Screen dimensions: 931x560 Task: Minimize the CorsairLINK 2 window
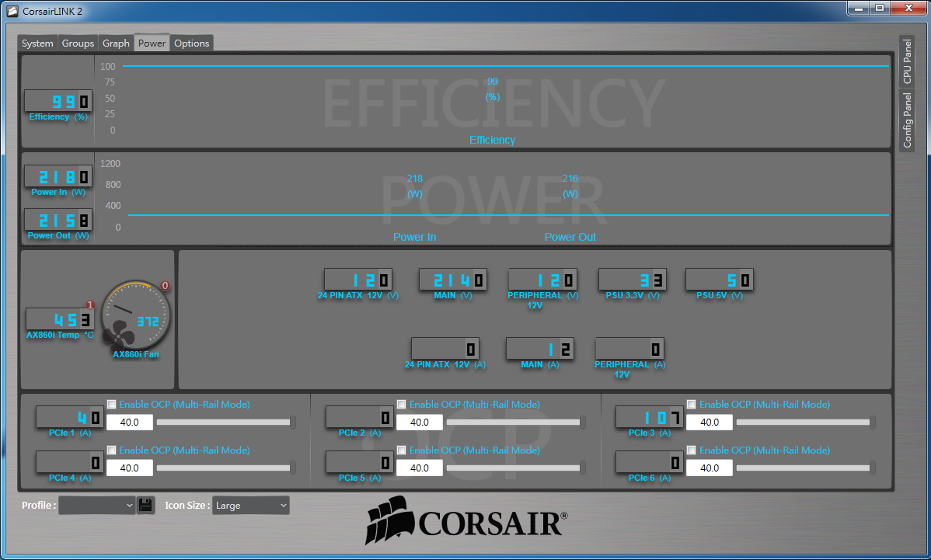pos(858,9)
